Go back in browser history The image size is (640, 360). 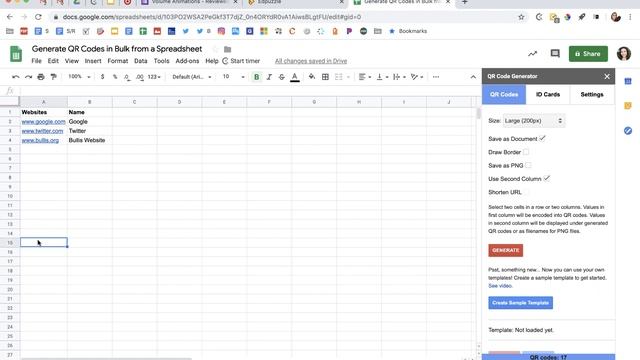click(x=10, y=17)
